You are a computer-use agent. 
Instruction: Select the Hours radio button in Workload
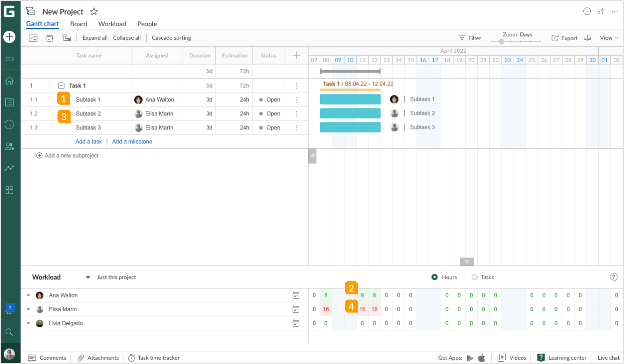click(x=433, y=277)
